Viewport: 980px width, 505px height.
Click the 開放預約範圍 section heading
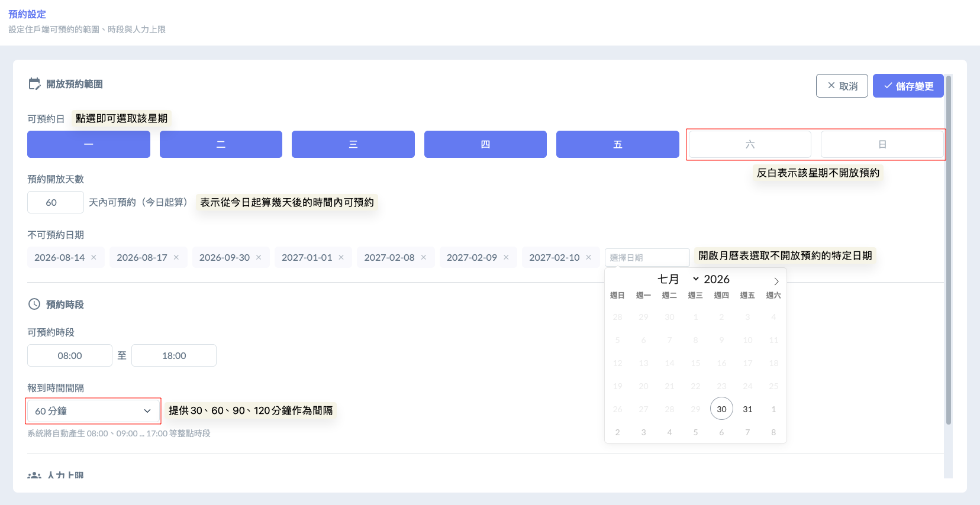click(x=75, y=84)
